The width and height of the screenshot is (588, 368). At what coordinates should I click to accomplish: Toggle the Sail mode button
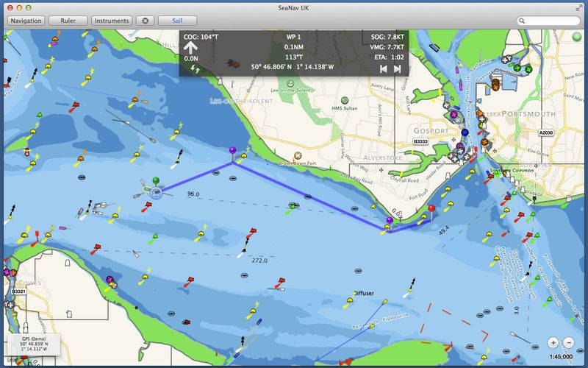click(x=177, y=21)
